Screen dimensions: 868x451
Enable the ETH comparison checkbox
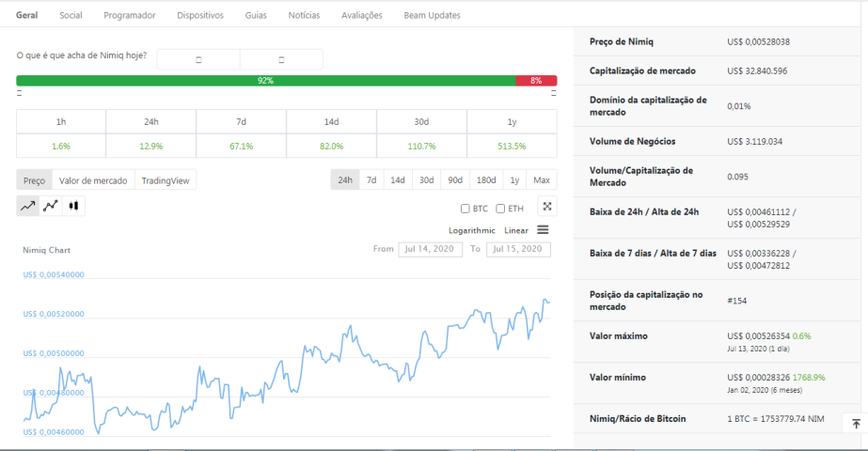(x=500, y=209)
